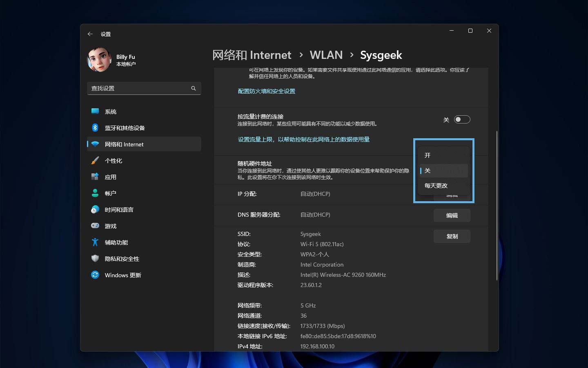Open 系统 (System) settings from sidebar
The height and width of the screenshot is (368, 588).
click(x=110, y=111)
